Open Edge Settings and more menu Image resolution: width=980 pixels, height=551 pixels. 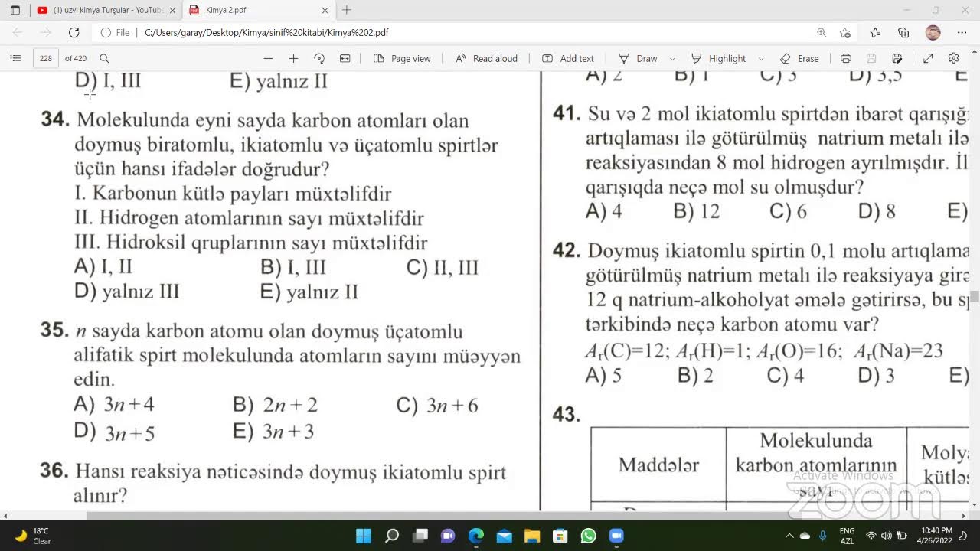tap(962, 32)
